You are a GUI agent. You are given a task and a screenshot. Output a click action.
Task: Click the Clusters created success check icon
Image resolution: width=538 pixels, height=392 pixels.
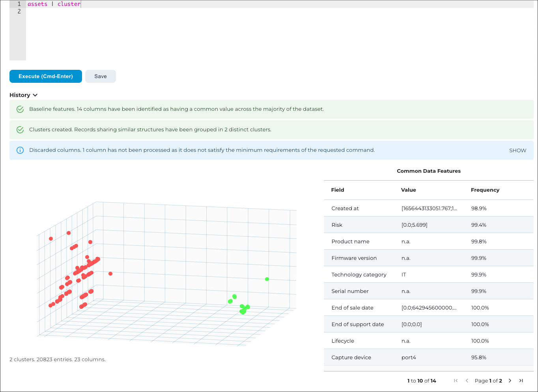click(x=20, y=130)
